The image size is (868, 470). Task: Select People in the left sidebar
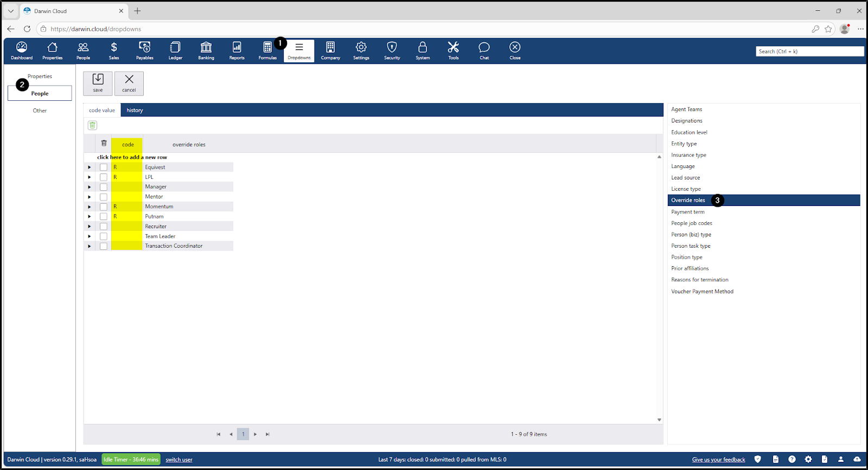(40, 93)
